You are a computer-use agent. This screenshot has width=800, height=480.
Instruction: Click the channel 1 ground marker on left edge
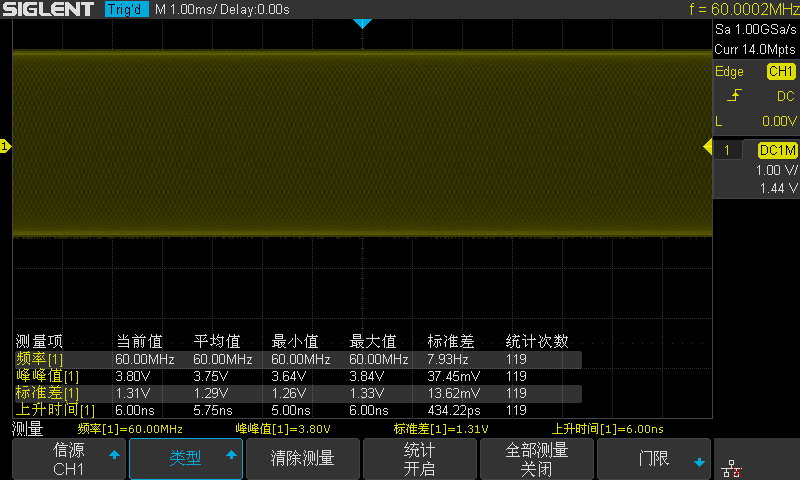[5, 147]
